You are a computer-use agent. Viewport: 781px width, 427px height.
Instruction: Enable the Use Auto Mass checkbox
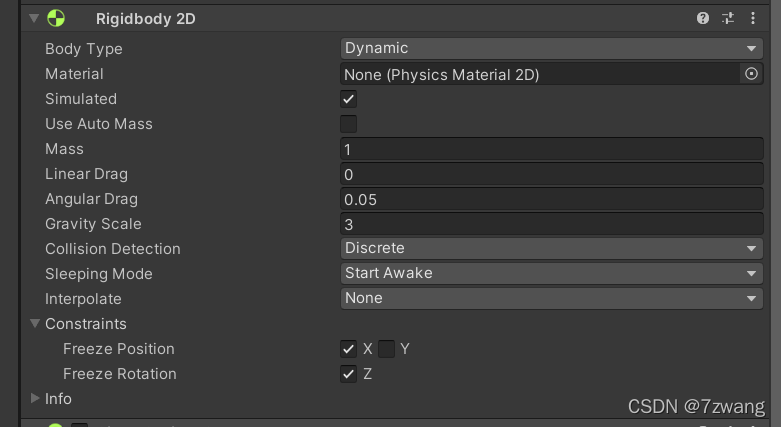pos(349,124)
